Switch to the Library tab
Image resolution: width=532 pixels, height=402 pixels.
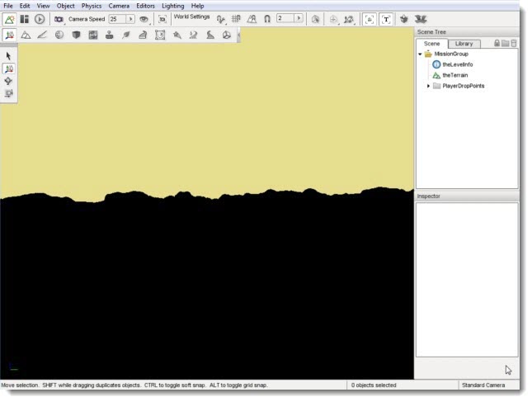tap(464, 43)
